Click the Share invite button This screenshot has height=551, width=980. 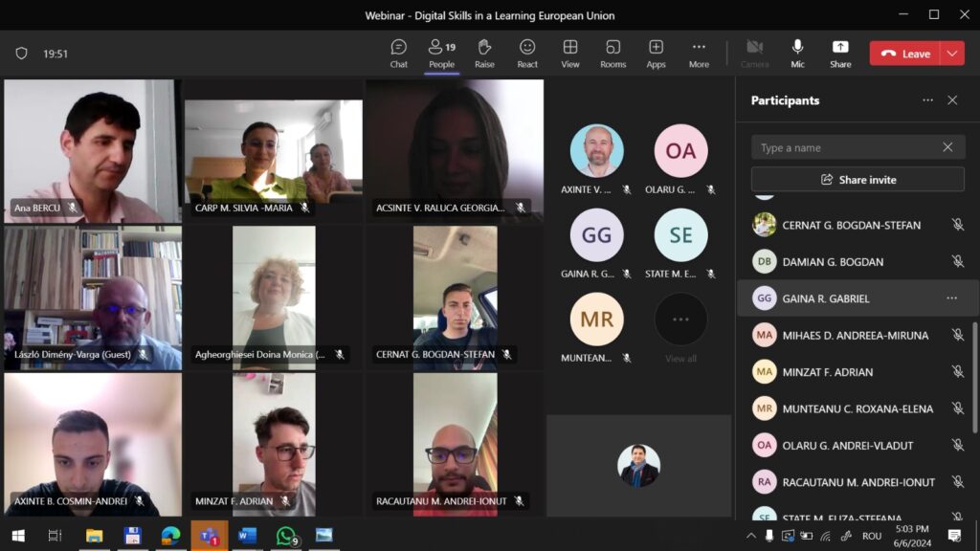coord(857,180)
